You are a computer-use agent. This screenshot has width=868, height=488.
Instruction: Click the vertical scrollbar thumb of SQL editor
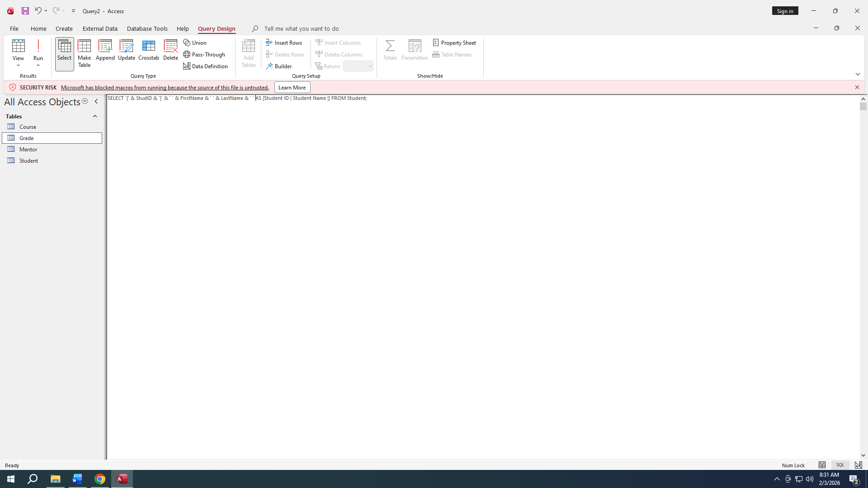863,107
